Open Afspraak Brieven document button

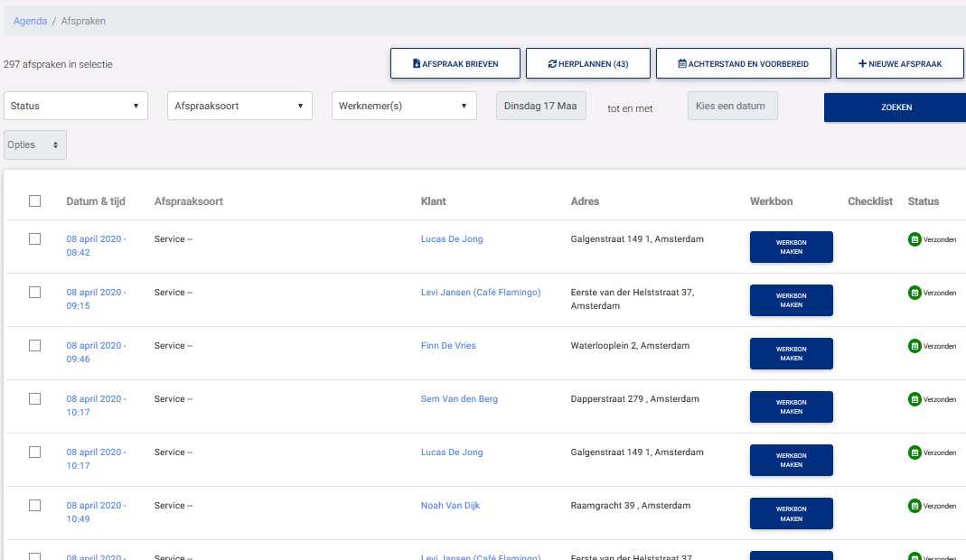pyautogui.click(x=455, y=64)
